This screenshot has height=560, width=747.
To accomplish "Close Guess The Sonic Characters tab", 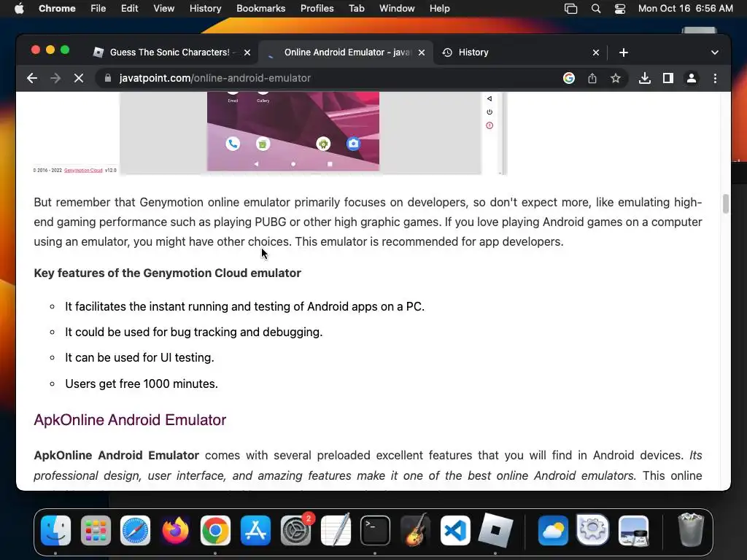I will 247,52.
